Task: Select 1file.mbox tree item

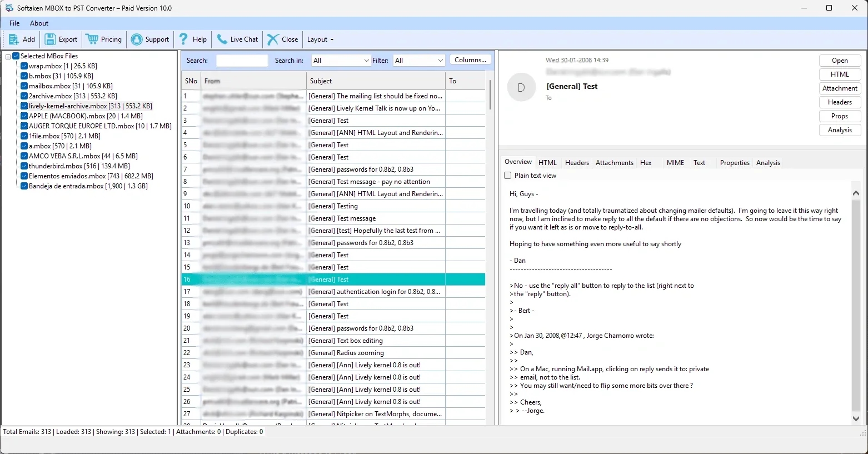Action: pyautogui.click(x=64, y=136)
